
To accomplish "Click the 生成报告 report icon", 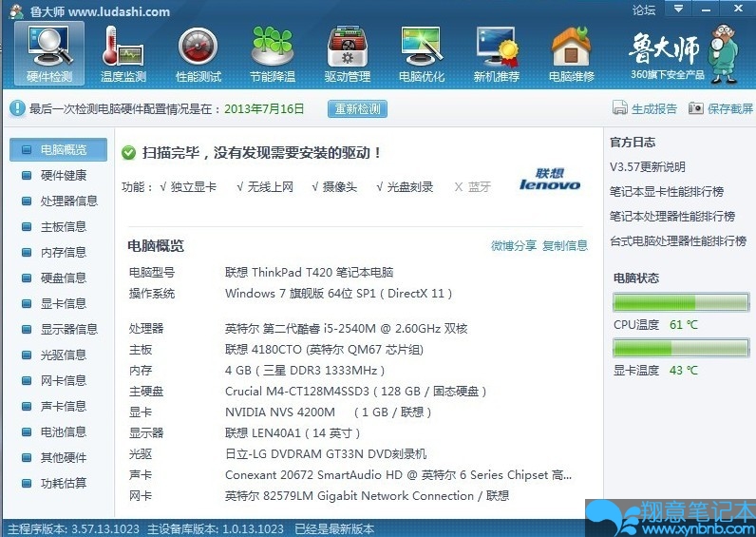I will [x=620, y=107].
